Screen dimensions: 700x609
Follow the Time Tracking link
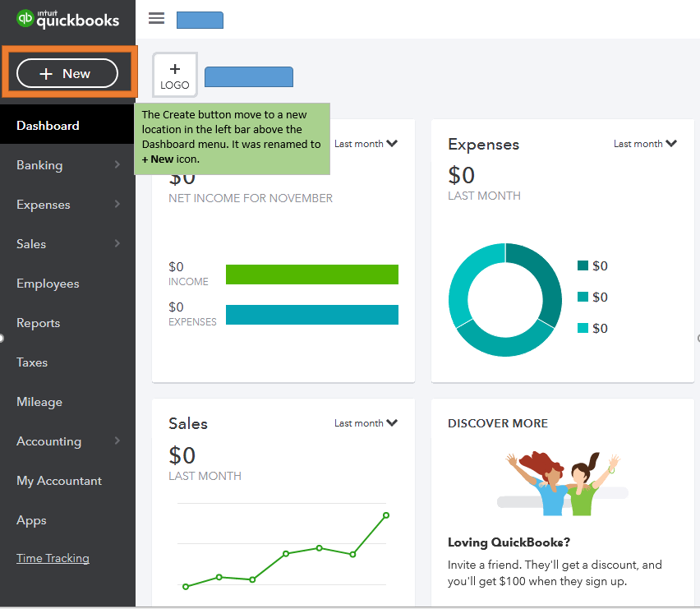[53, 558]
